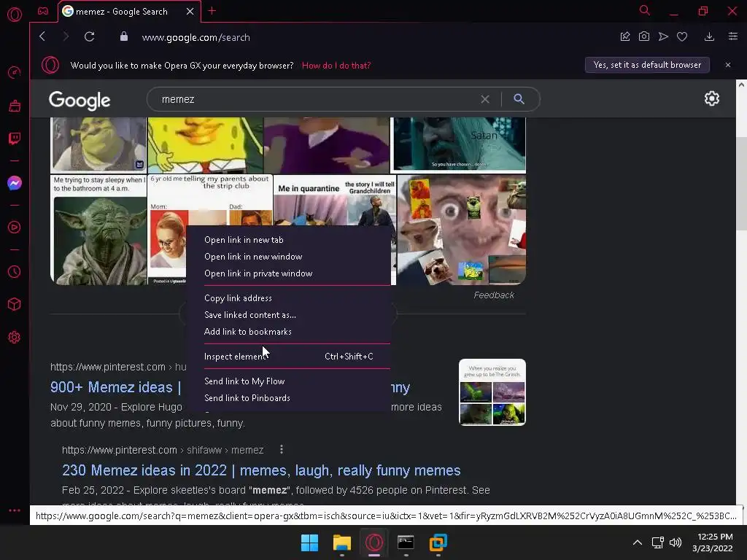
Task: Open GX Corner gamepad tab icon
Action: point(43,11)
